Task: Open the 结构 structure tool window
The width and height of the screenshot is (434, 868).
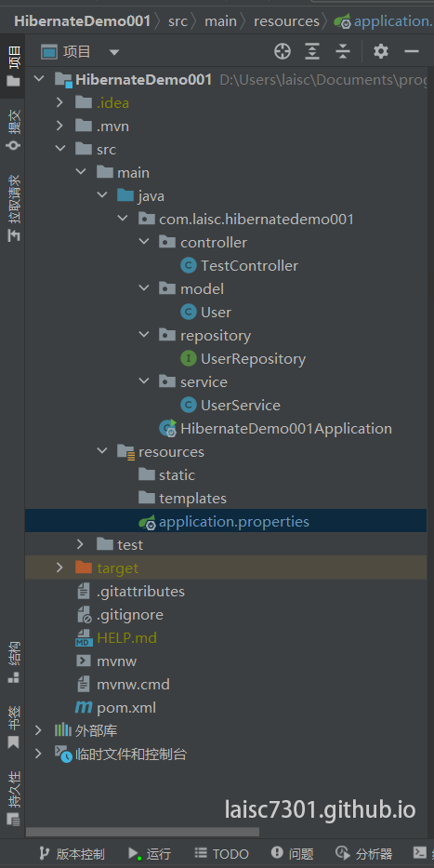Action: (x=13, y=661)
